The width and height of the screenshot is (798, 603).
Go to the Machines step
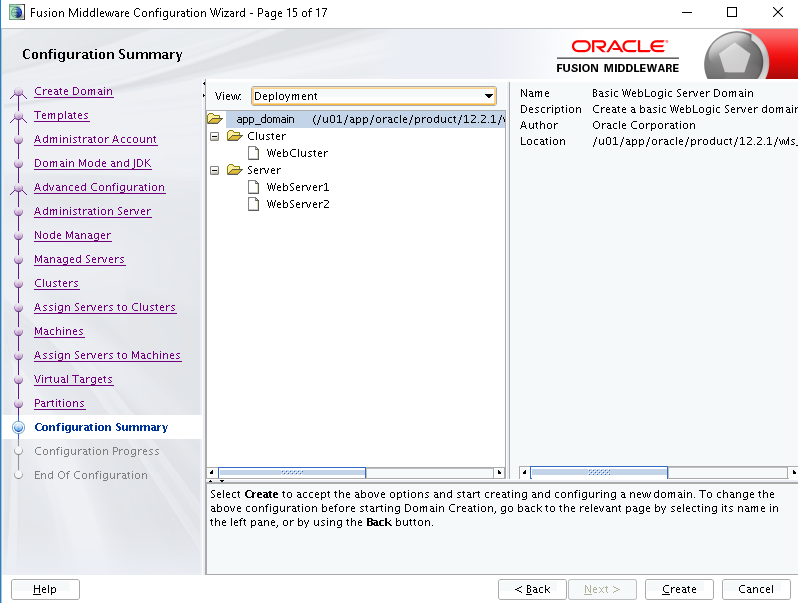click(x=59, y=331)
